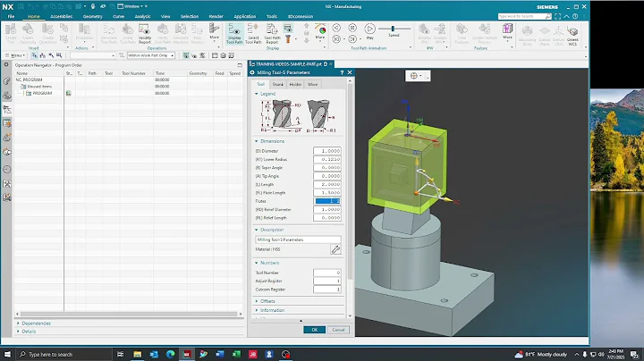The height and width of the screenshot is (361, 644).
Task: Click the stop animation button
Action: click(352, 28)
